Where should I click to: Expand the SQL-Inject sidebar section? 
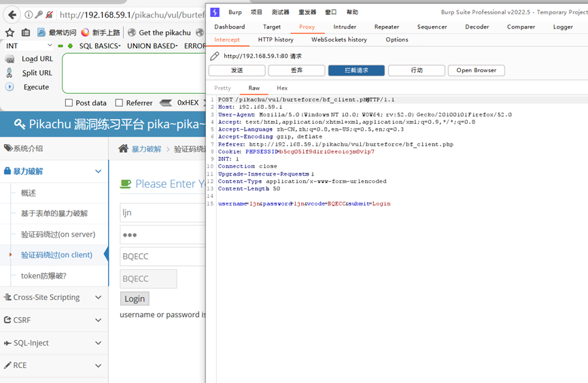pyautogui.click(x=54, y=343)
